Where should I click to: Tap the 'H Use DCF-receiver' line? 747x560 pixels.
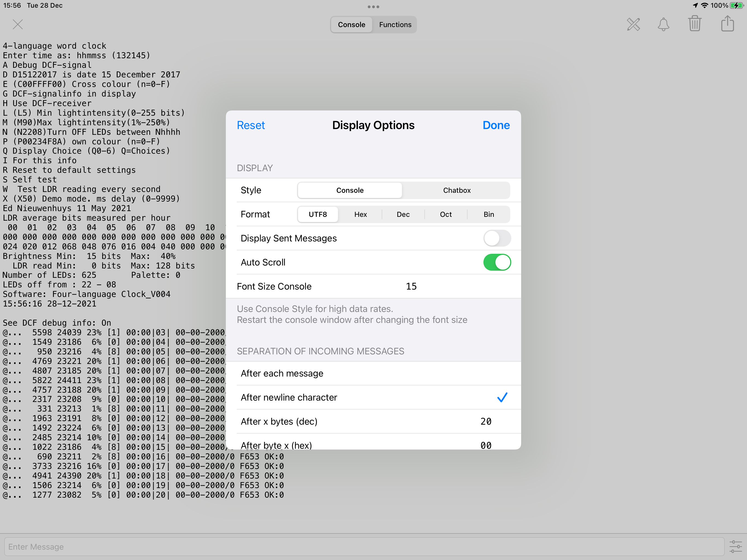coord(47,103)
